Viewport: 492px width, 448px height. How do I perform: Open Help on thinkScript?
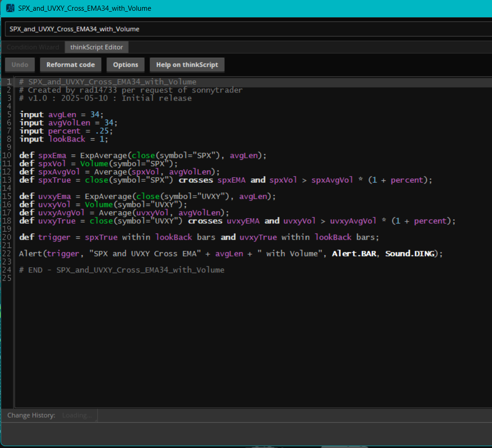click(x=187, y=64)
